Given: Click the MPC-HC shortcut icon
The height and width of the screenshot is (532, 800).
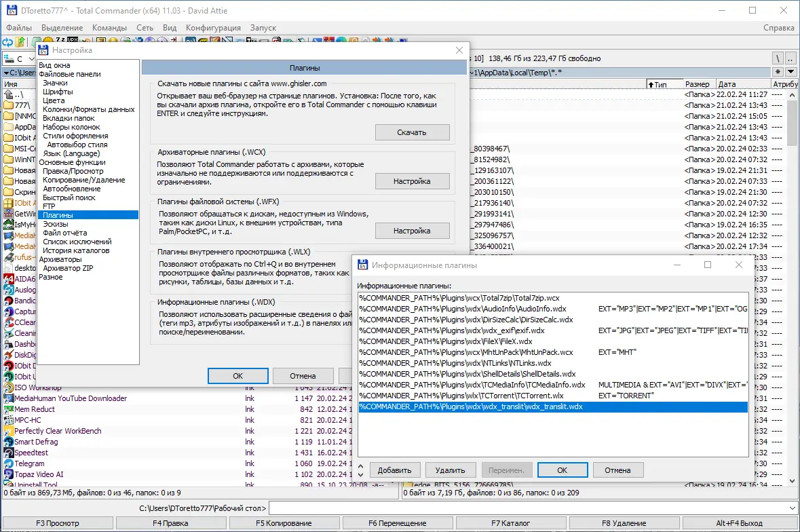Looking at the screenshot, I should point(8,420).
